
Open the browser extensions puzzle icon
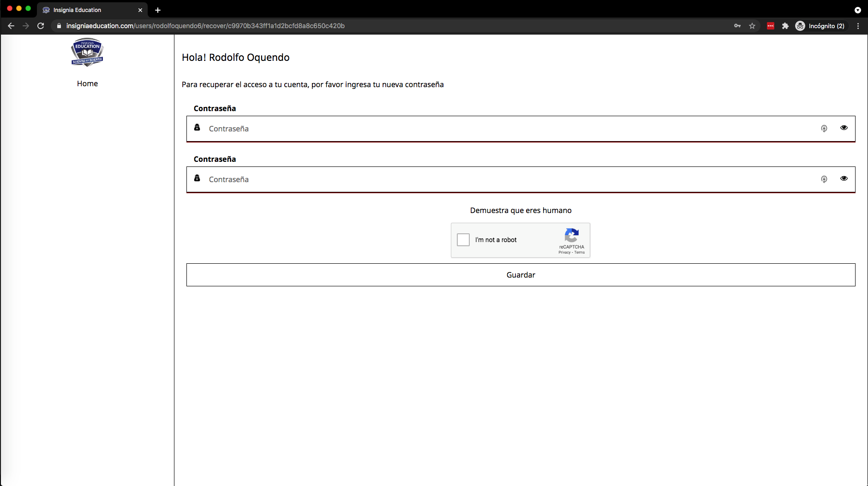785,26
